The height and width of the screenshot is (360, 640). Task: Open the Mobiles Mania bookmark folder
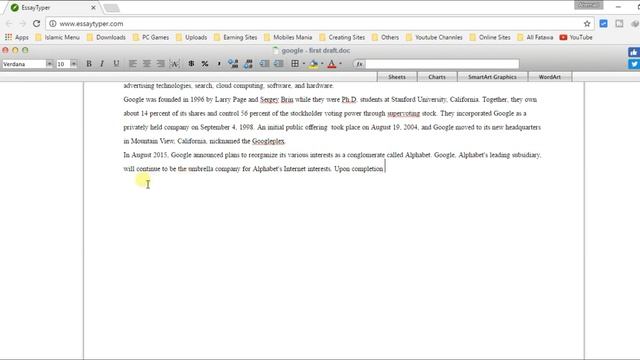(x=288, y=37)
